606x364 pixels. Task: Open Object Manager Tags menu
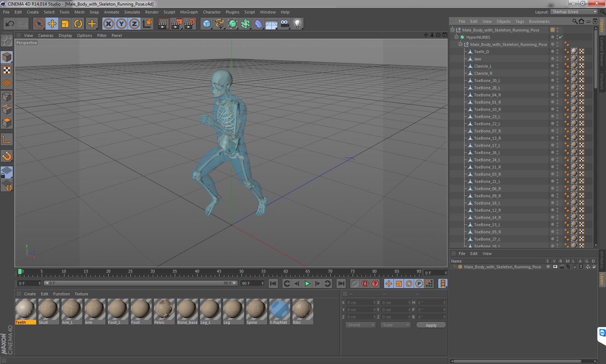pos(520,21)
